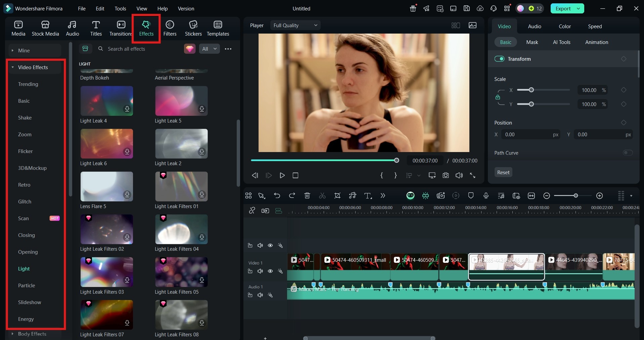The image size is (644, 340).
Task: Open the File menu
Action: 82,8
